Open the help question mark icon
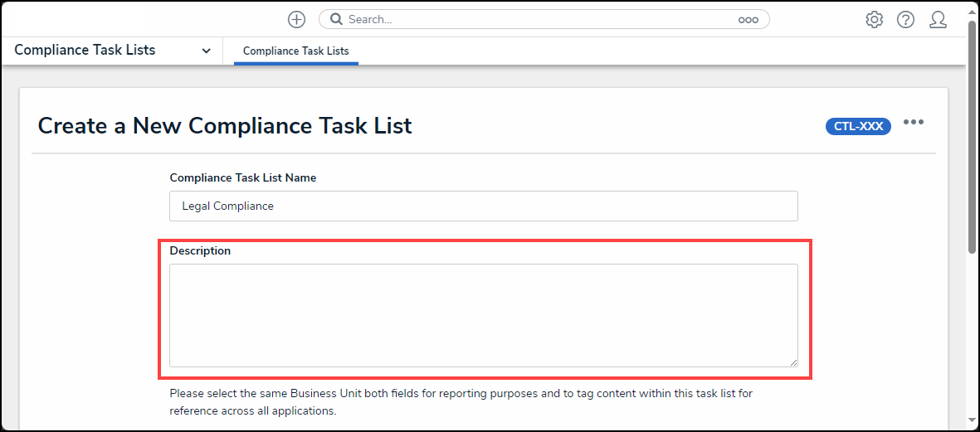 click(905, 20)
